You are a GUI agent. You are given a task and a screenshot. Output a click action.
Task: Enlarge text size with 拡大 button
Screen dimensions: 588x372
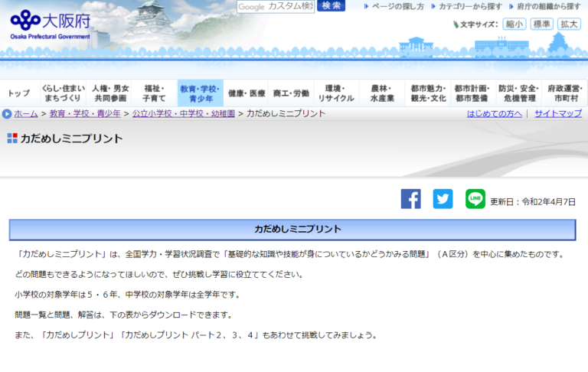pyautogui.click(x=569, y=24)
